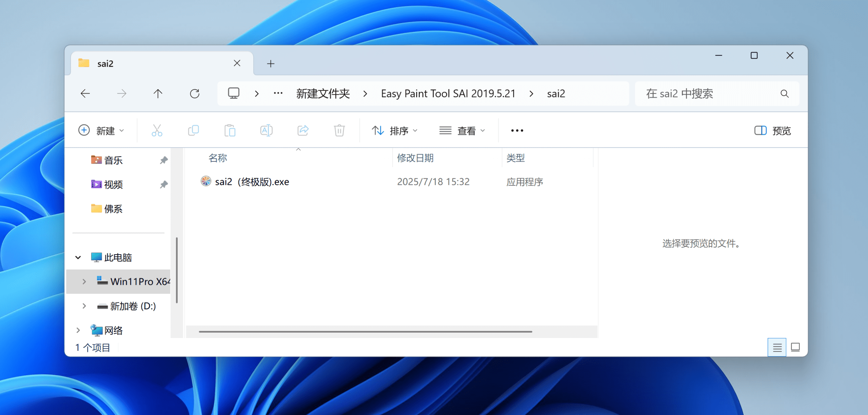The height and width of the screenshot is (415, 868).
Task: Open the 查看 view dropdown
Action: [462, 131]
